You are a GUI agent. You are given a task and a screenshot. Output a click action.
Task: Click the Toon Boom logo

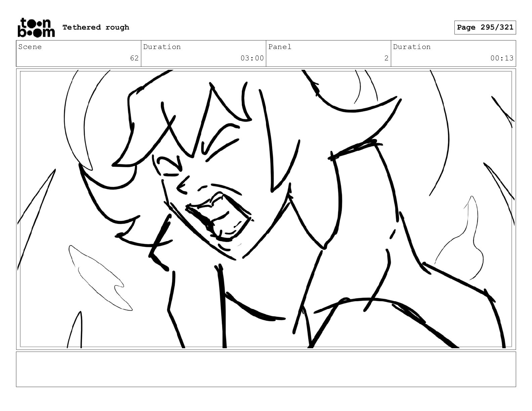pyautogui.click(x=36, y=28)
